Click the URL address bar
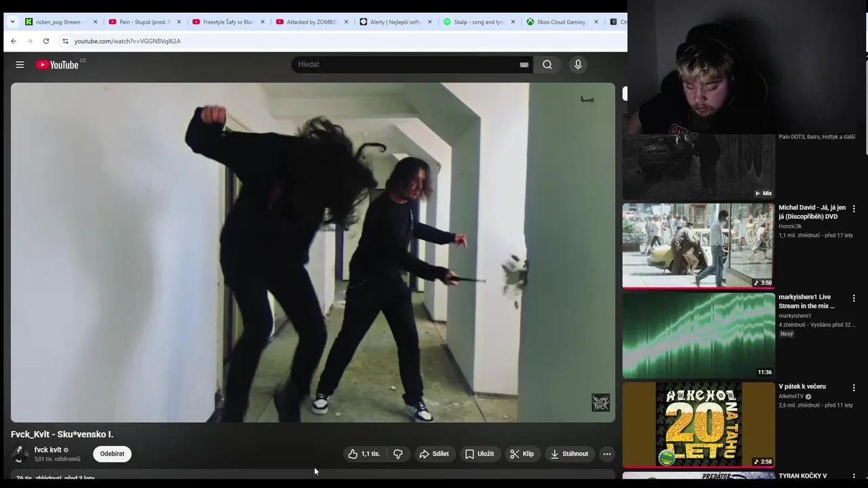868x488 pixels. click(x=342, y=41)
